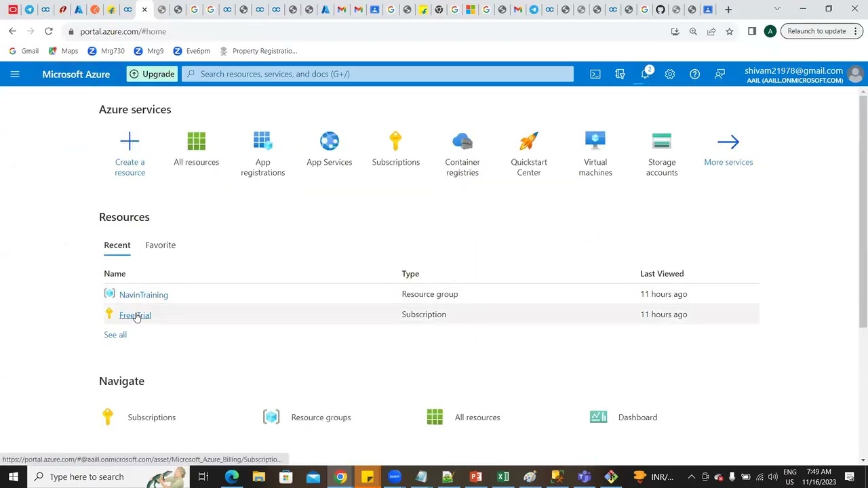868x488 pixels.
Task: Open the Mrg730 bookmark
Action: click(x=106, y=51)
